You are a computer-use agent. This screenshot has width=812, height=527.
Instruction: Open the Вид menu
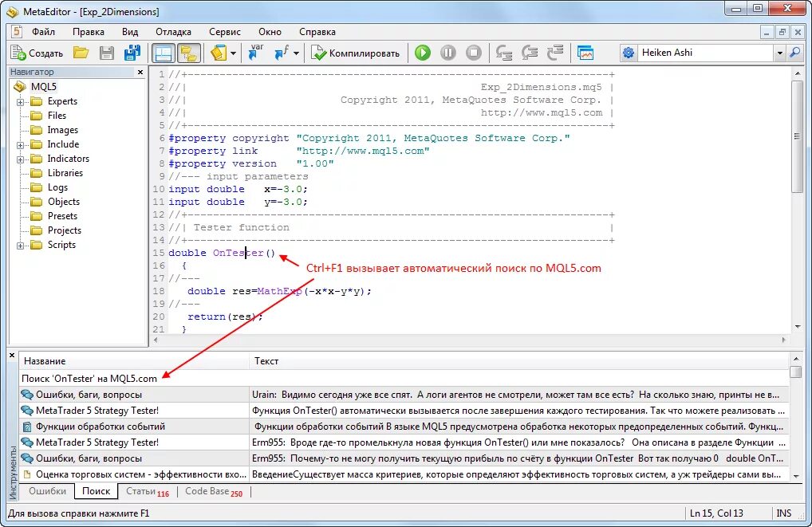coord(130,32)
